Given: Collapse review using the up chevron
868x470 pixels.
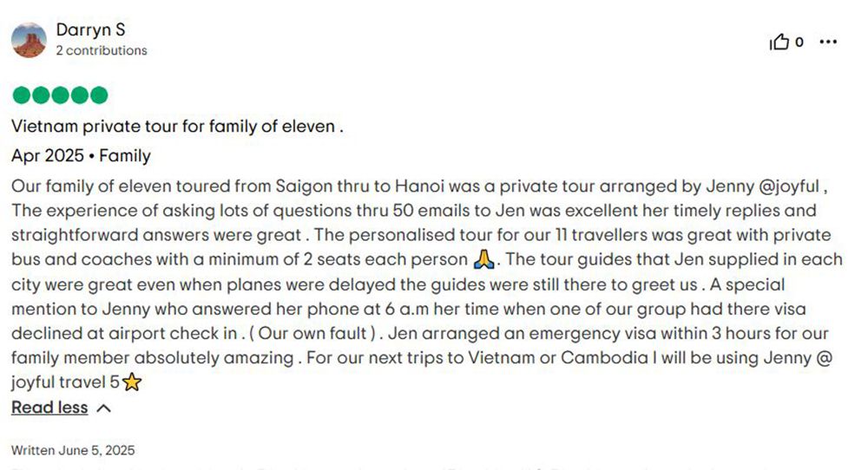Looking at the screenshot, I should (103, 408).
